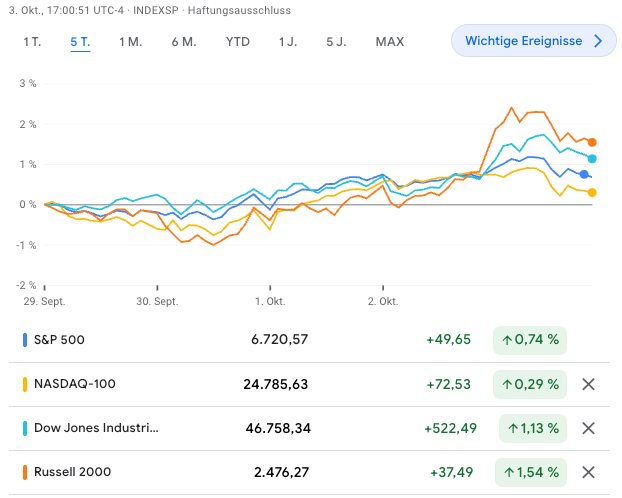Switch to the 1 T. time range
The height and width of the screenshot is (498, 622).
tap(33, 42)
